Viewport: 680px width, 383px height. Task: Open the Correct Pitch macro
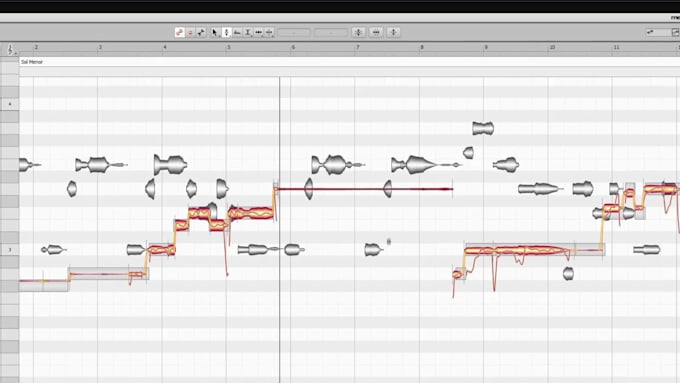[x=358, y=32]
